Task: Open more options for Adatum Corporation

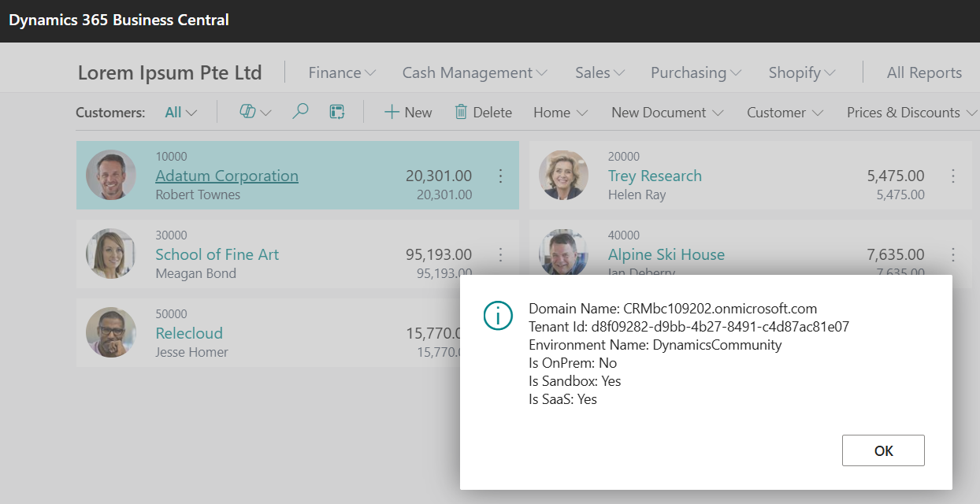Action: coord(500,176)
